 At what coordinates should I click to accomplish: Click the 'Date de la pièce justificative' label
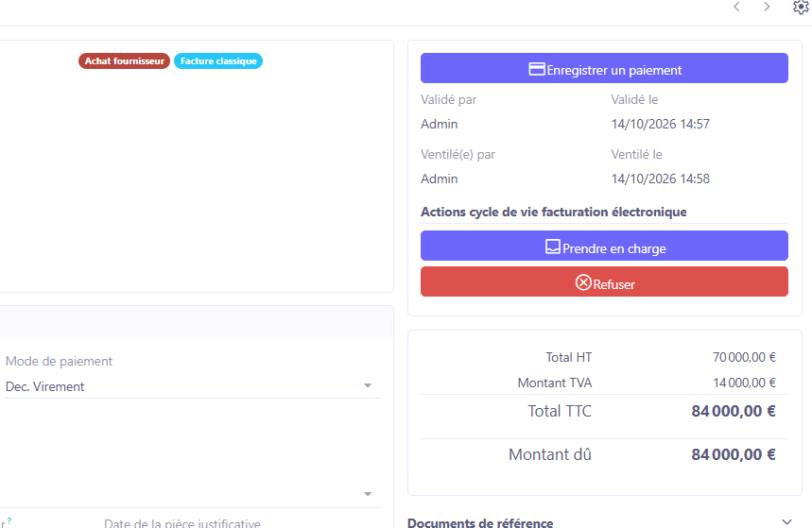[182, 523]
